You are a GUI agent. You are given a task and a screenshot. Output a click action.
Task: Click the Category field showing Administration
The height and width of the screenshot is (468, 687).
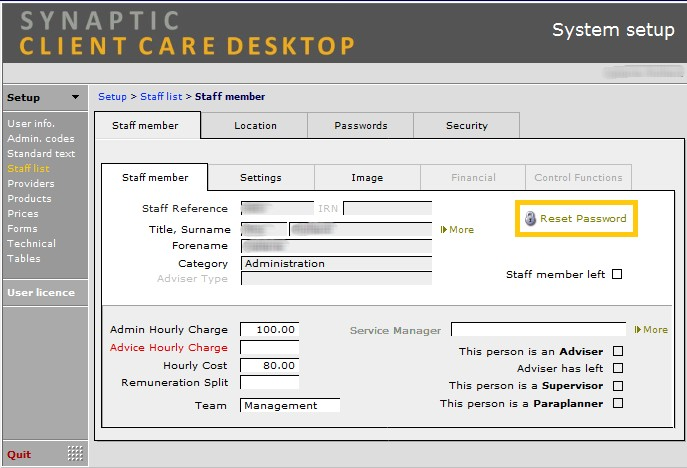tap(336, 263)
